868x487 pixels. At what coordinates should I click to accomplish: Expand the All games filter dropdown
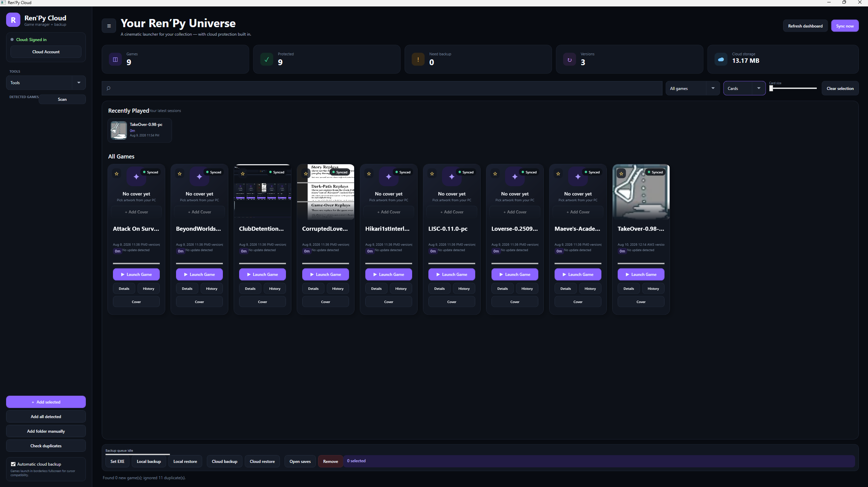[693, 88]
